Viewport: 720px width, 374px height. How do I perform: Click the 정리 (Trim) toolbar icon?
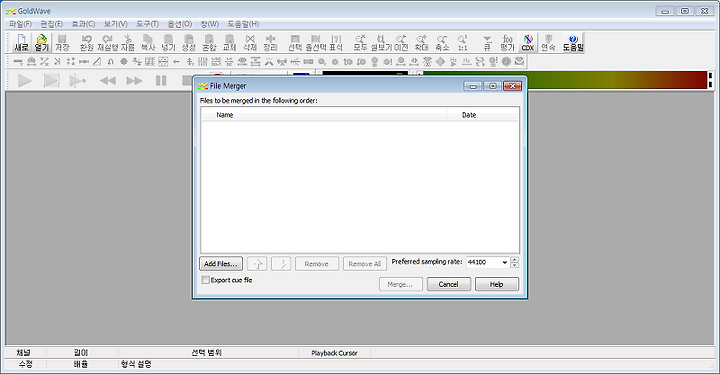tap(270, 43)
